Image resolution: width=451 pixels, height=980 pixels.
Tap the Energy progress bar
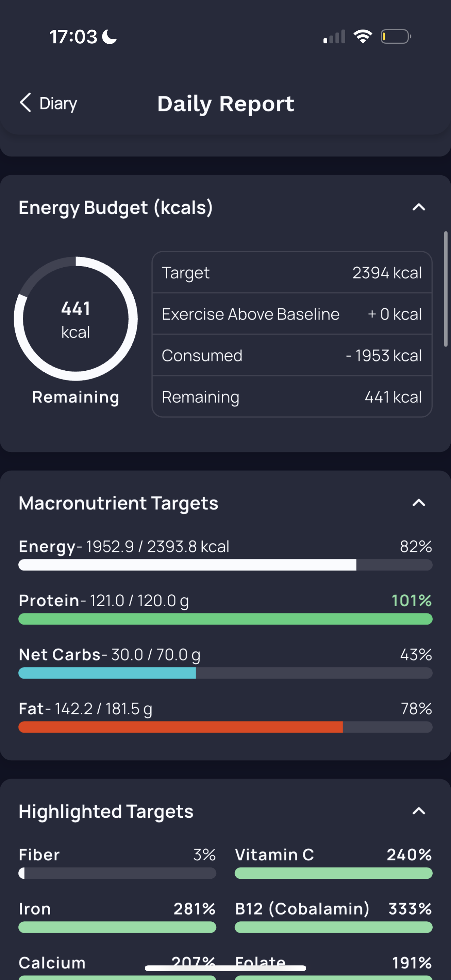coord(225,564)
